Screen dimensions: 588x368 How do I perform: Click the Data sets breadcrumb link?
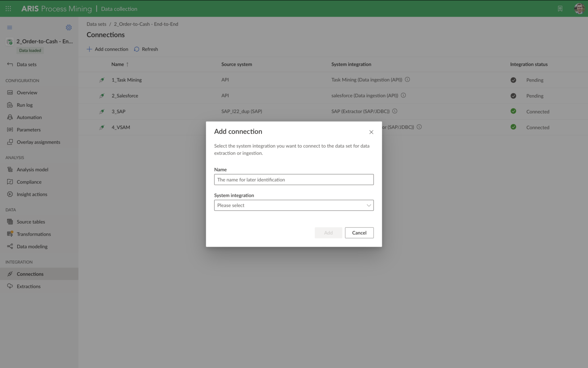96,24
